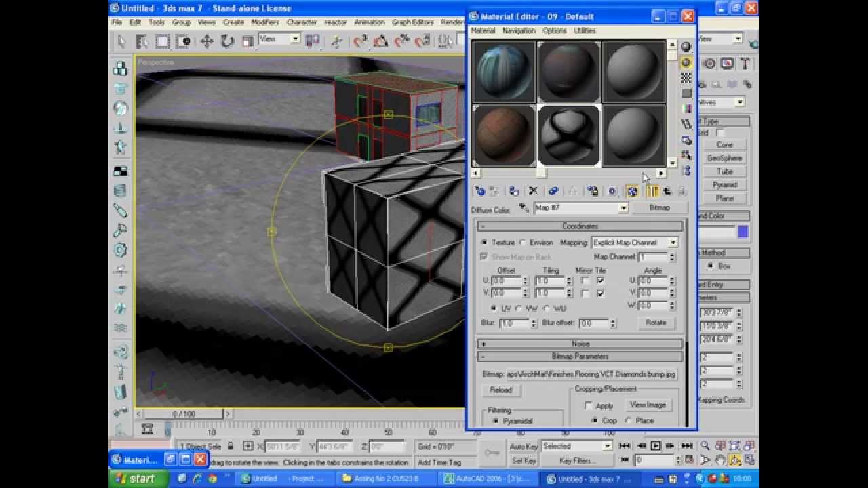Toggle the U Tile checkbox

[x=600, y=280]
